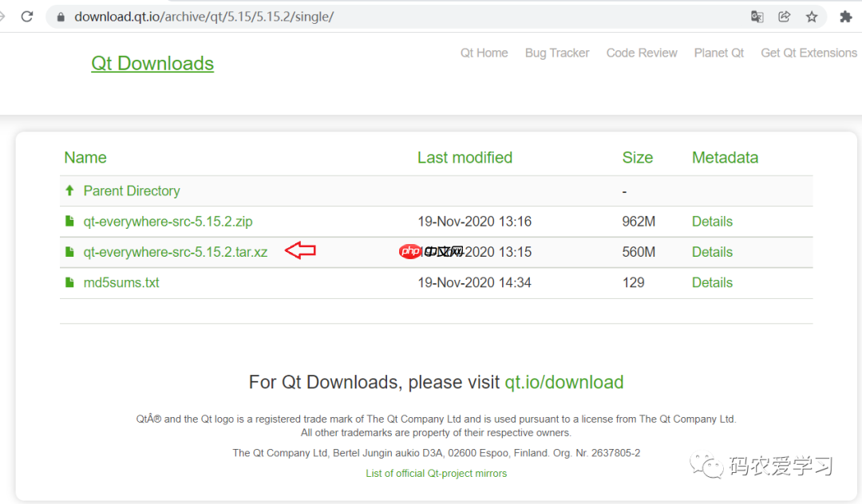Download qt-everywhere-src-5.15.2.tar.xz
Viewport: 862px width, 504px height.
point(176,252)
